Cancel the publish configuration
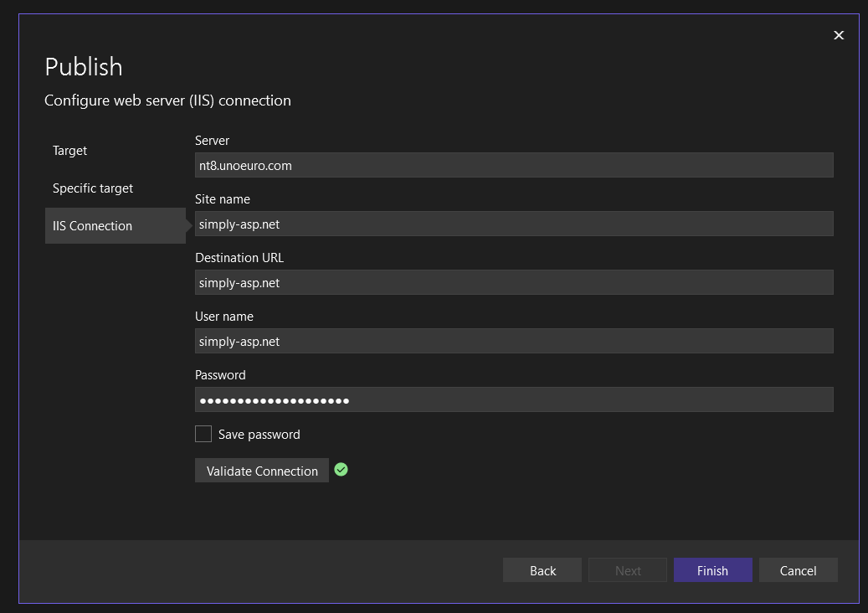 798,570
